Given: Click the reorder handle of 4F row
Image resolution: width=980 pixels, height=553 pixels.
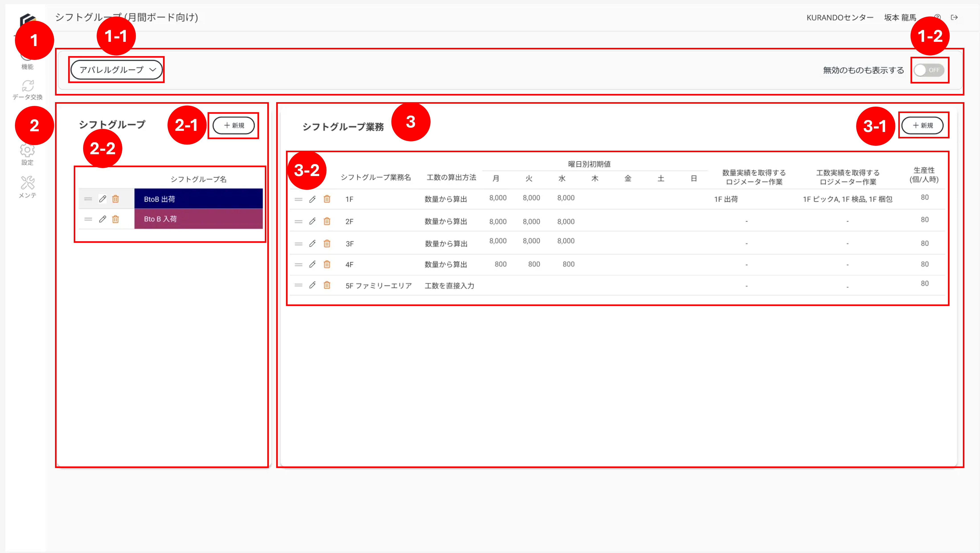Looking at the screenshot, I should pos(299,264).
